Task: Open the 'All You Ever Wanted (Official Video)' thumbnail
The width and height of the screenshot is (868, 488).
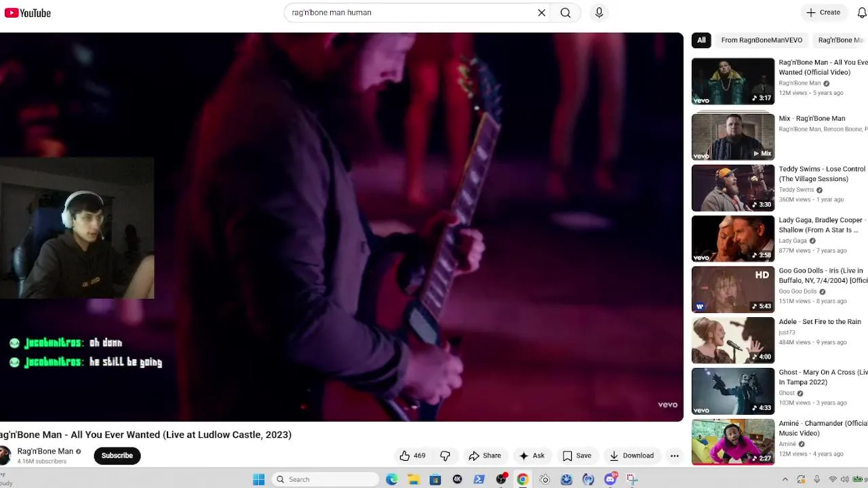Action: (732, 81)
